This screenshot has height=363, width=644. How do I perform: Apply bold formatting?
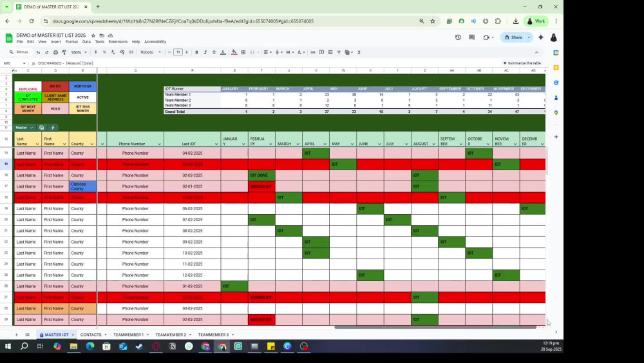(x=196, y=52)
